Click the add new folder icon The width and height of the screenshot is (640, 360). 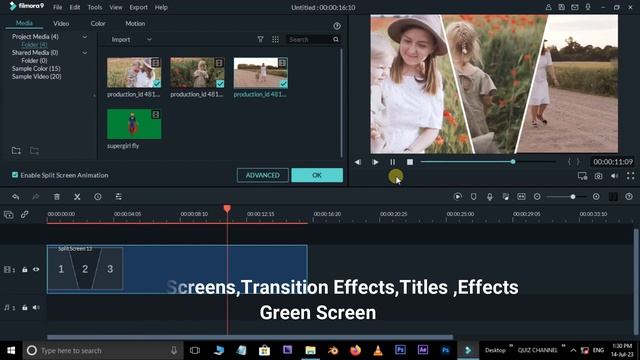[x=16, y=151]
